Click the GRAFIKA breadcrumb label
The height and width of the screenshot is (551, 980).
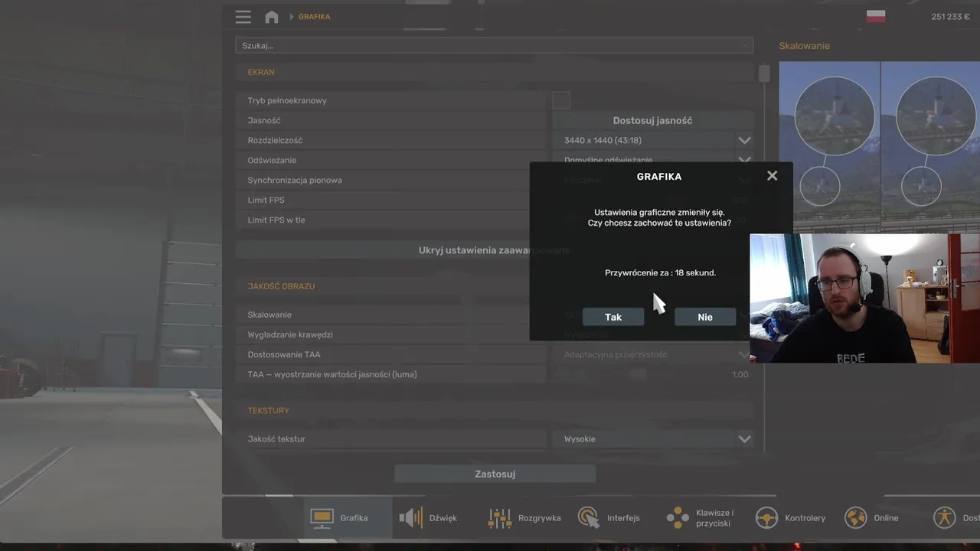pos(315,17)
